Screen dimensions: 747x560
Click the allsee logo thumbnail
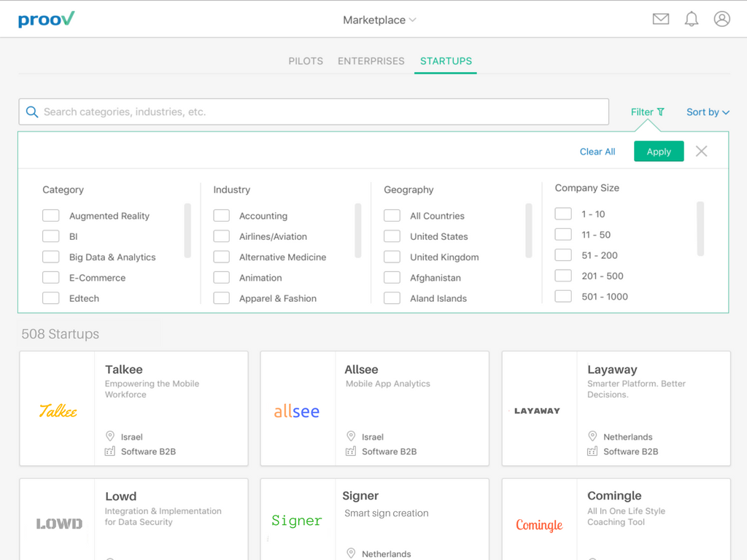[296, 411]
